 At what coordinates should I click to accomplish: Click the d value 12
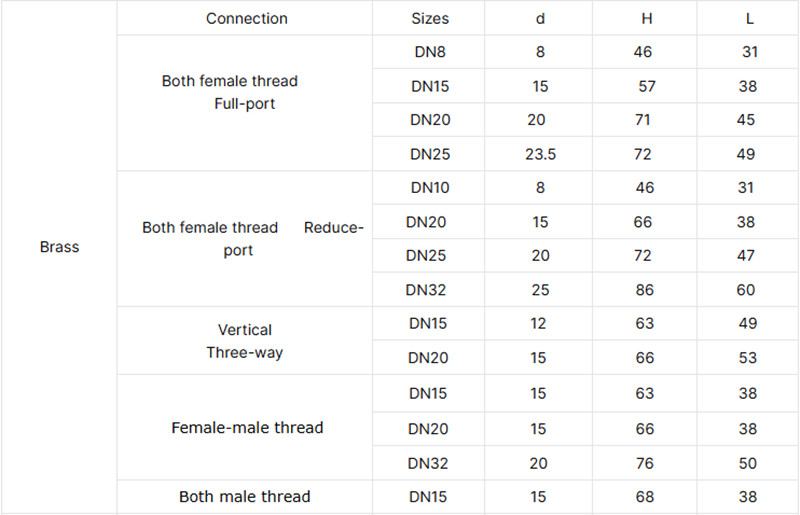[540, 324]
